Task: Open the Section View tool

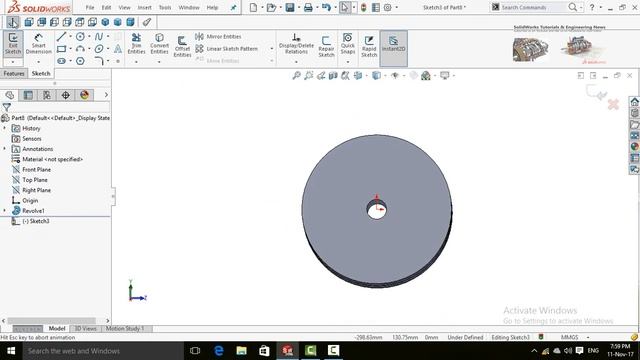Action: point(333,76)
